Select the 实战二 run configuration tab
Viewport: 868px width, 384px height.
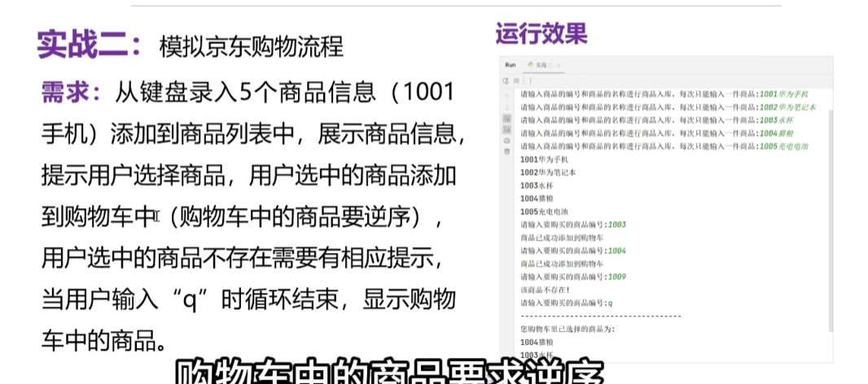click(544, 65)
